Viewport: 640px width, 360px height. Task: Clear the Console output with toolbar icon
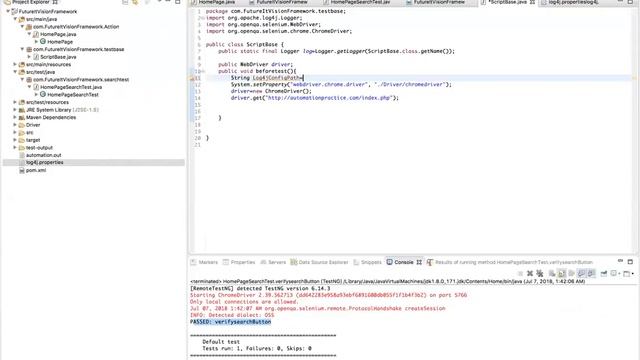click(x=552, y=273)
